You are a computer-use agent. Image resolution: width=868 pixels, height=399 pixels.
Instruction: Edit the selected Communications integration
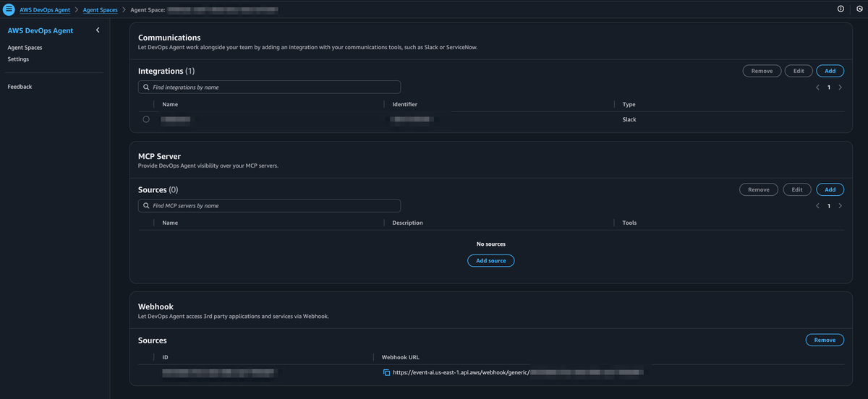tap(799, 71)
